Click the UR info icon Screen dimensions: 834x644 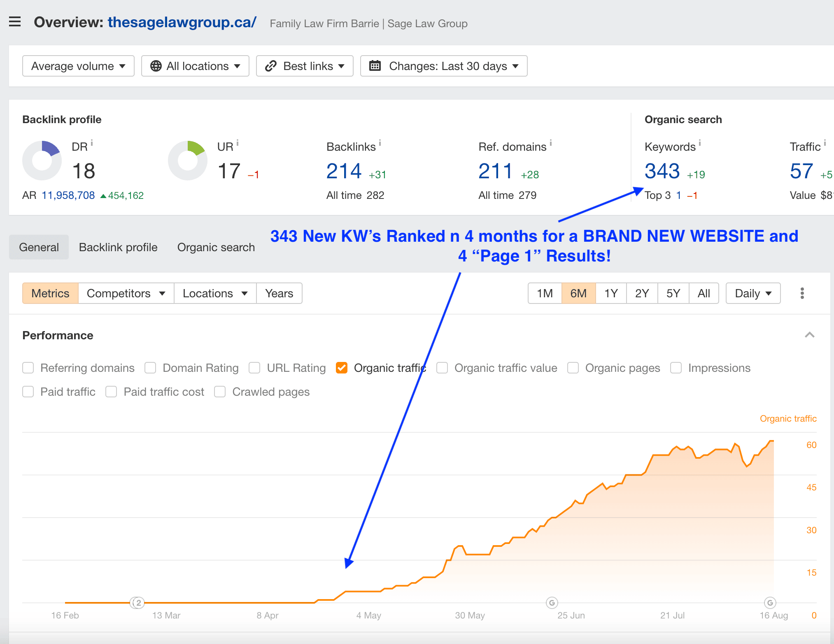(238, 143)
